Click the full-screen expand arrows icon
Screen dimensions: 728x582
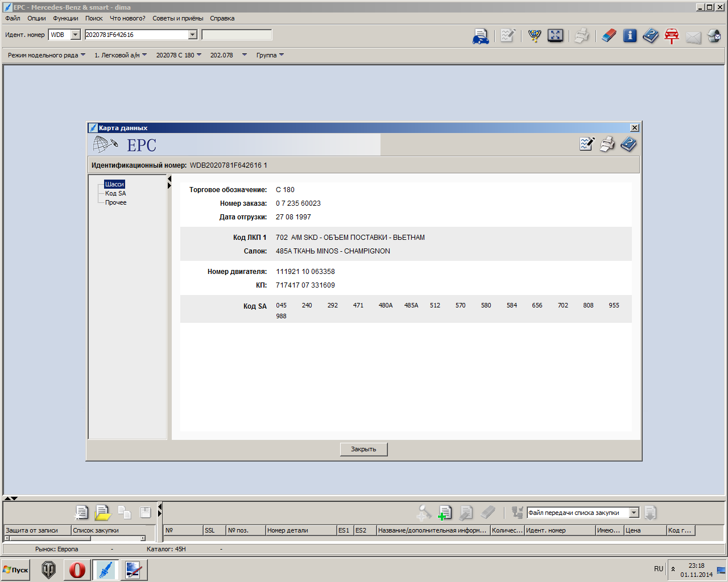555,36
